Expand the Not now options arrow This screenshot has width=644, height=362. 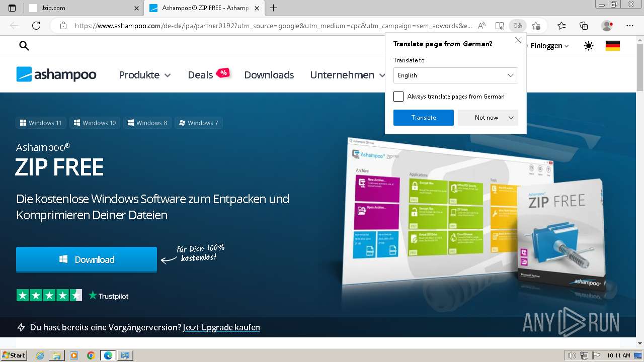coord(511,118)
